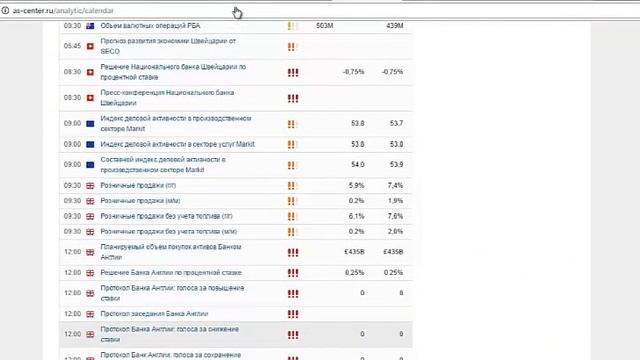The height and width of the screenshot is (360, 640).
Task: Select value 439M on РБА row
Action: (x=395, y=26)
